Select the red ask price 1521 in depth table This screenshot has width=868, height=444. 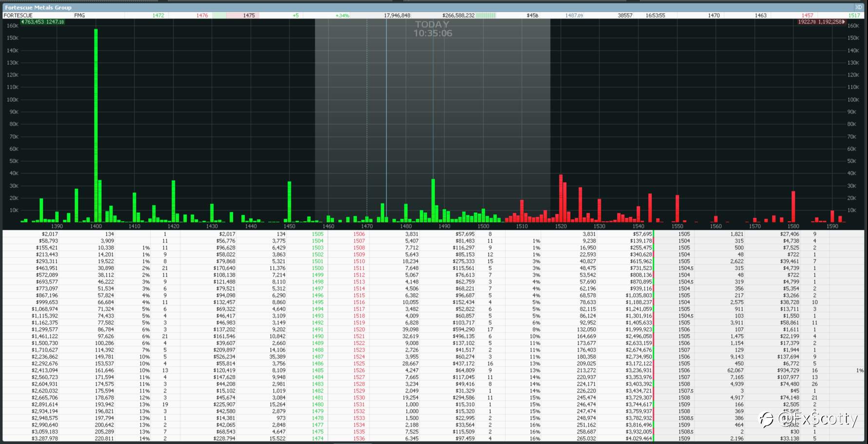coord(359,336)
